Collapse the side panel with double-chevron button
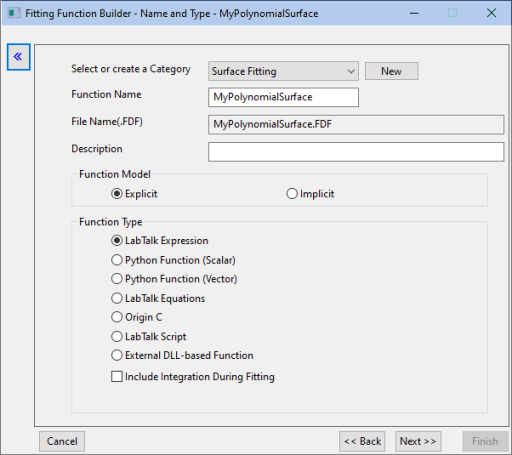This screenshot has height=455, width=512. click(19, 57)
